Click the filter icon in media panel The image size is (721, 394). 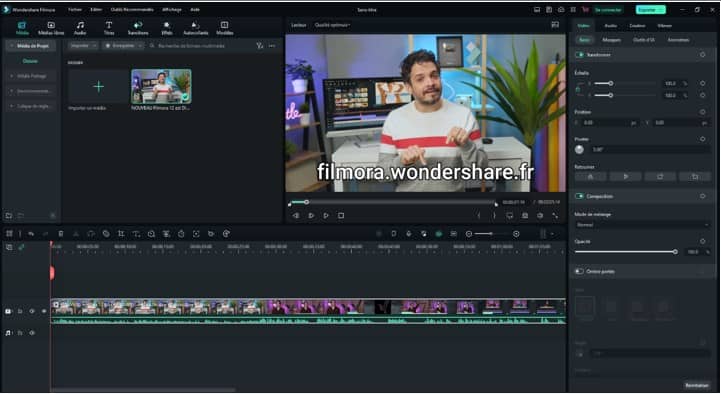point(260,46)
